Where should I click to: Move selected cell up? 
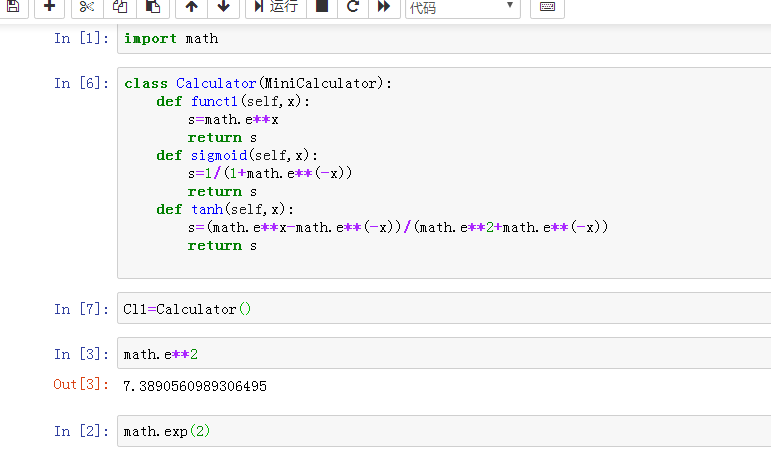tap(191, 7)
